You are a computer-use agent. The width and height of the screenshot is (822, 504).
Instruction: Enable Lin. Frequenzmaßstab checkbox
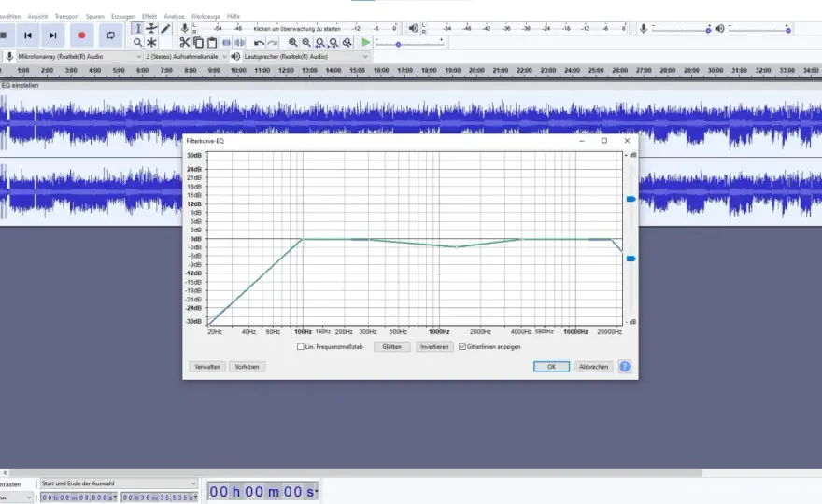click(301, 347)
